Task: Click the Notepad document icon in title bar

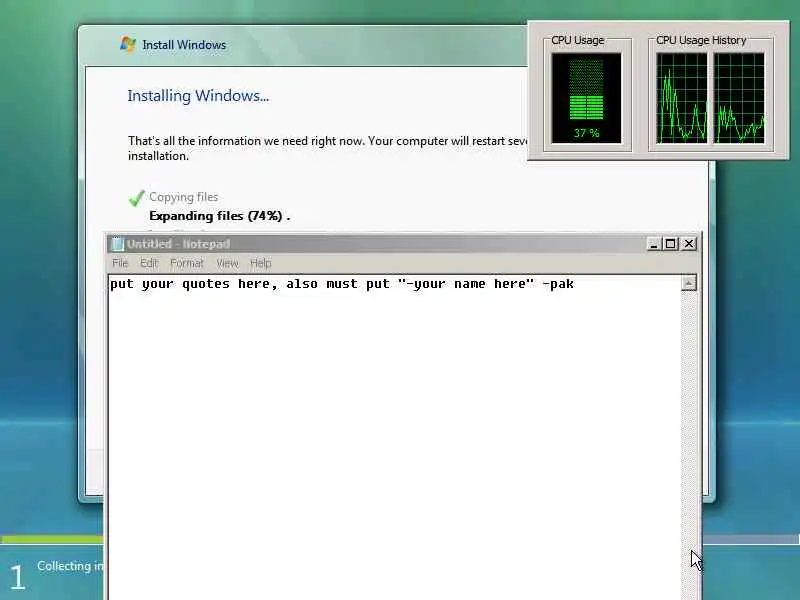Action: [x=118, y=244]
